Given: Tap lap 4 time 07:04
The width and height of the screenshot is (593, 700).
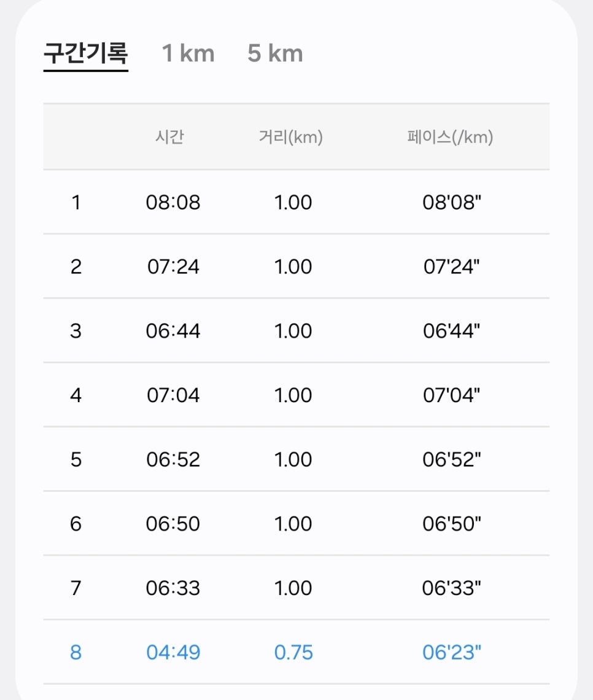Looking at the screenshot, I should 173,395.
